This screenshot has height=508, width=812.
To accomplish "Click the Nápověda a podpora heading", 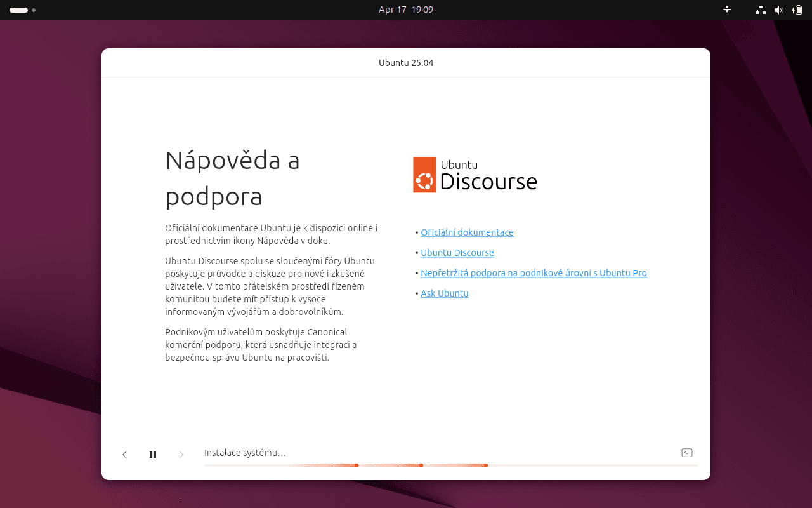I will 232,178.
